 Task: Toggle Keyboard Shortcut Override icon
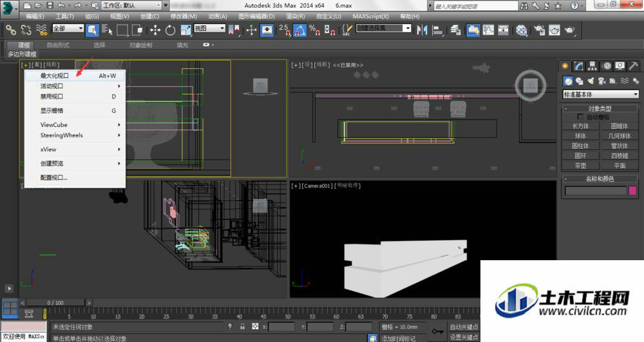point(267,30)
